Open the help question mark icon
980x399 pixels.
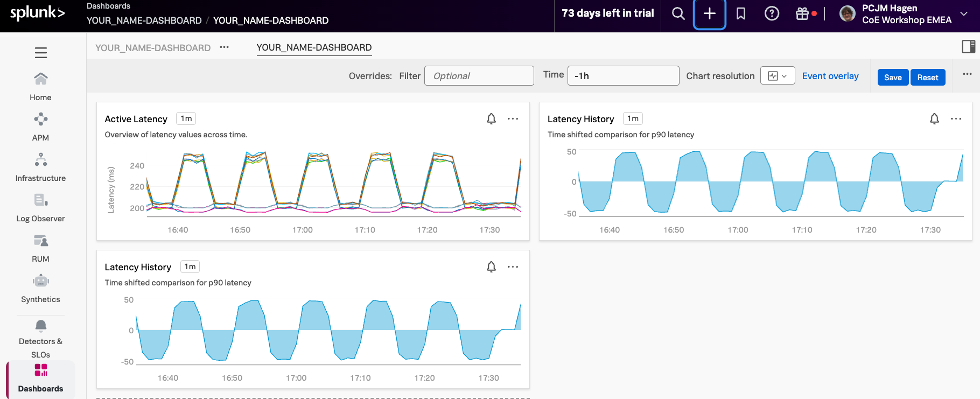coord(772,14)
